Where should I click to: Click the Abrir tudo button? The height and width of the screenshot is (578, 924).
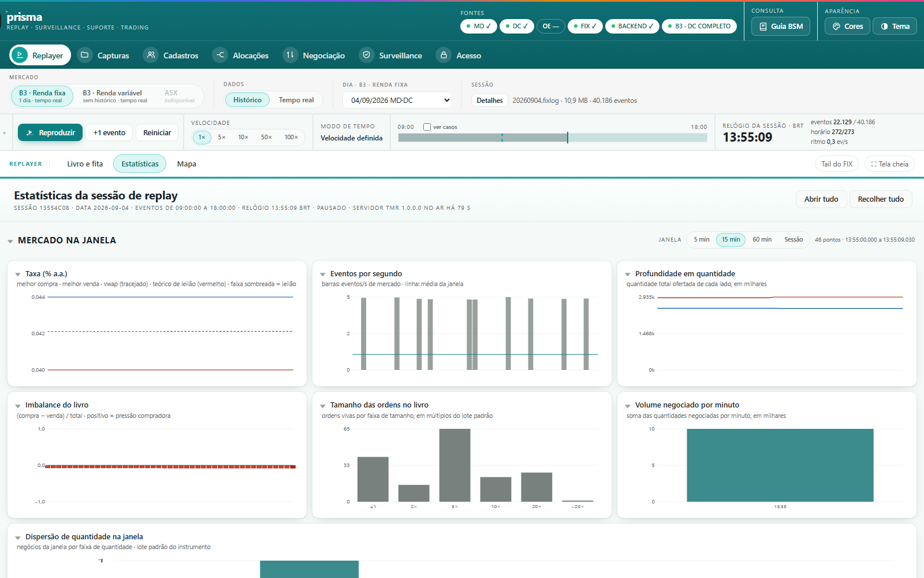tap(821, 199)
